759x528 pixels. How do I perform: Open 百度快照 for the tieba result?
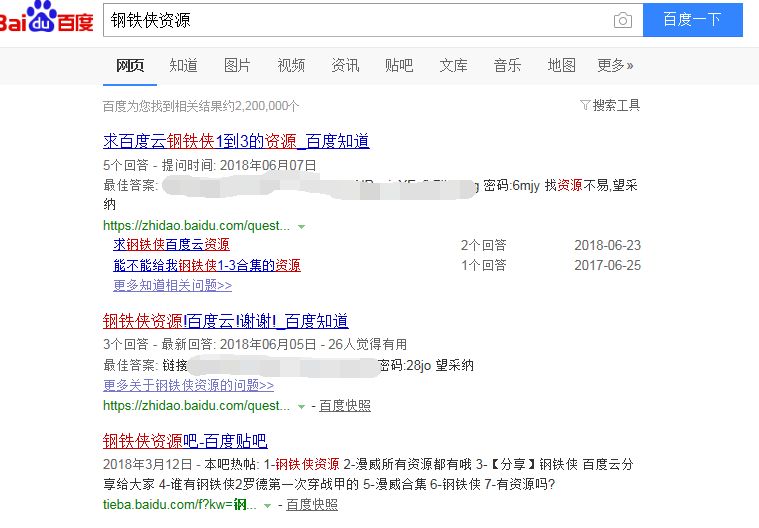[x=312, y=504]
